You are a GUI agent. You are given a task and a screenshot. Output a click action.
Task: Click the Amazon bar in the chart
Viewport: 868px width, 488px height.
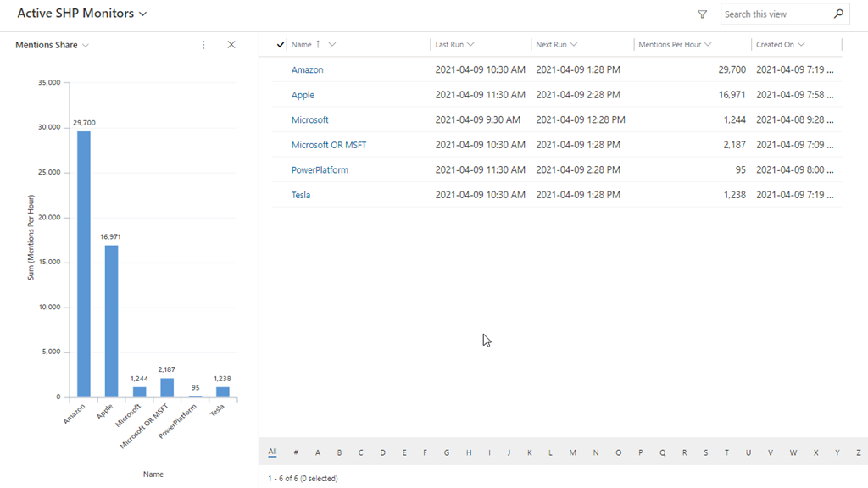coord(84,264)
